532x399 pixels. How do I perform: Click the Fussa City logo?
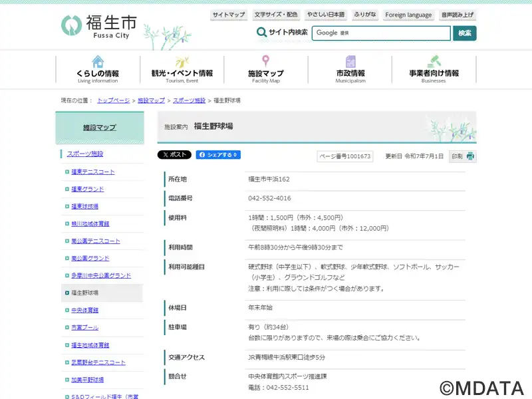(98, 25)
